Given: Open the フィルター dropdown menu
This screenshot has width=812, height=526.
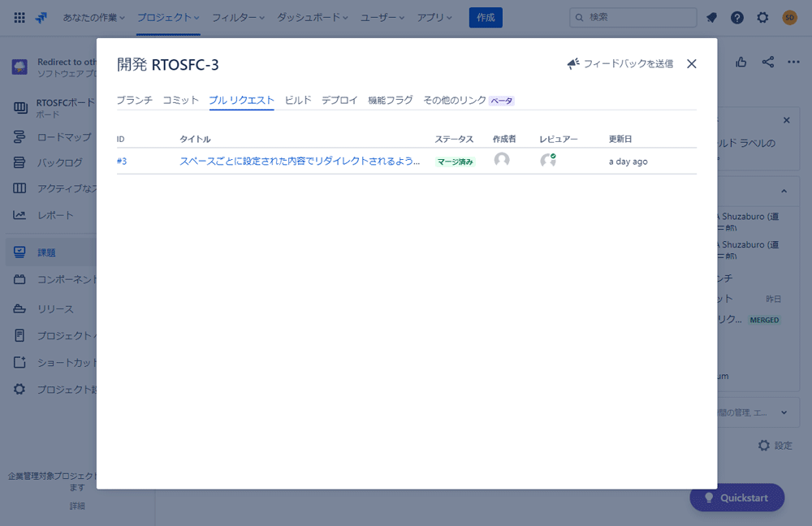Looking at the screenshot, I should pyautogui.click(x=238, y=18).
